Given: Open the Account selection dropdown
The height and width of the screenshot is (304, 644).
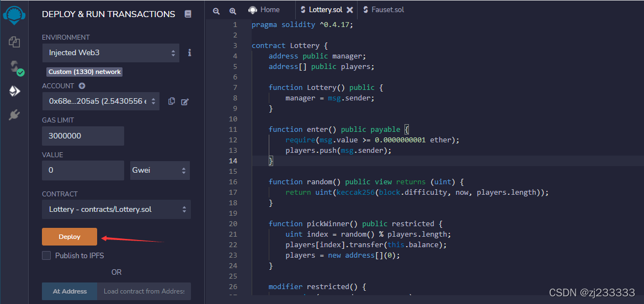Looking at the screenshot, I should click(x=100, y=101).
